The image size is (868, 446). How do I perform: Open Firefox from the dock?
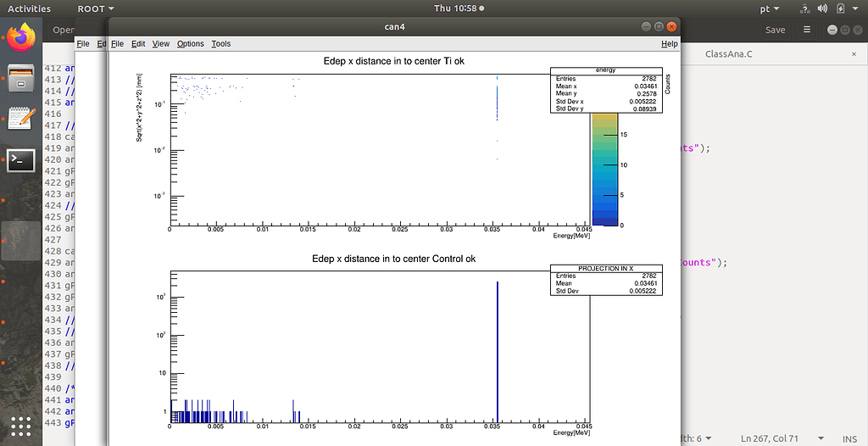[21, 37]
